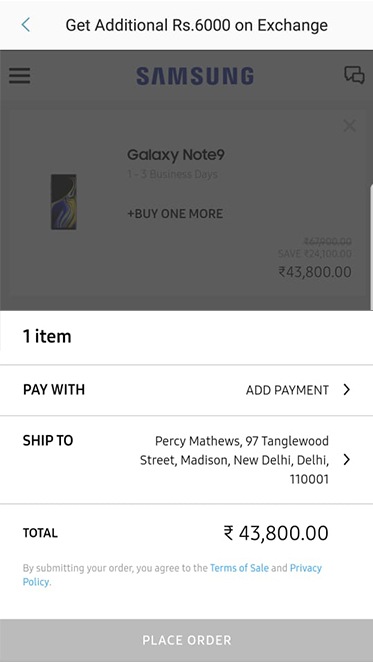This screenshot has width=373, height=662.
Task: Open the chat support icon
Action: point(354,75)
